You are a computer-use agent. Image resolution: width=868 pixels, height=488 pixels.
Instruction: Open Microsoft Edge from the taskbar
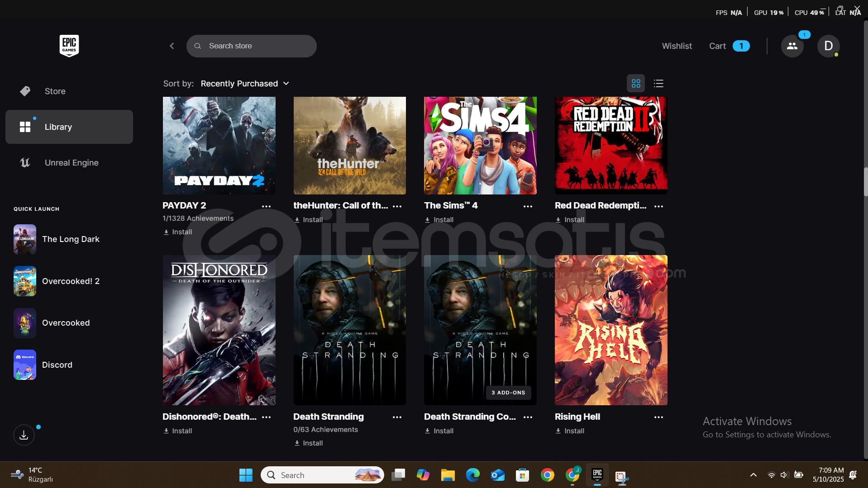point(473,475)
